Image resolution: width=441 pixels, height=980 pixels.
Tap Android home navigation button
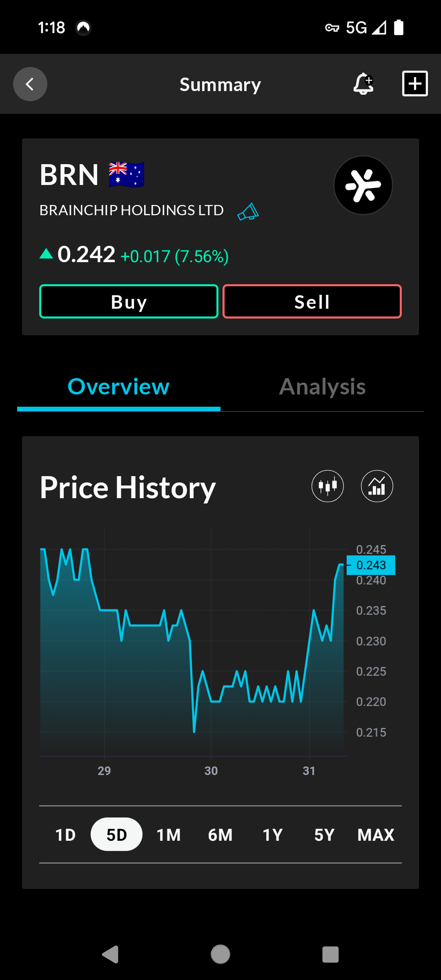point(220,954)
